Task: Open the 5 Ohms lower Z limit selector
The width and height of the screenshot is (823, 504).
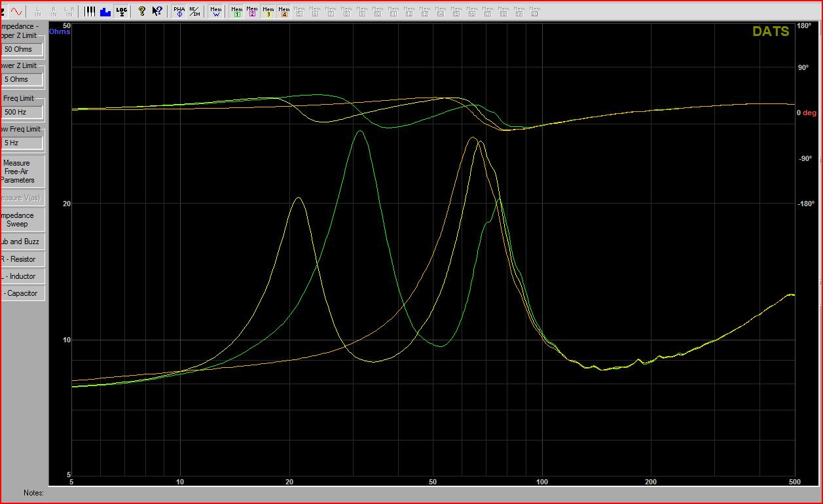Action: [22, 79]
